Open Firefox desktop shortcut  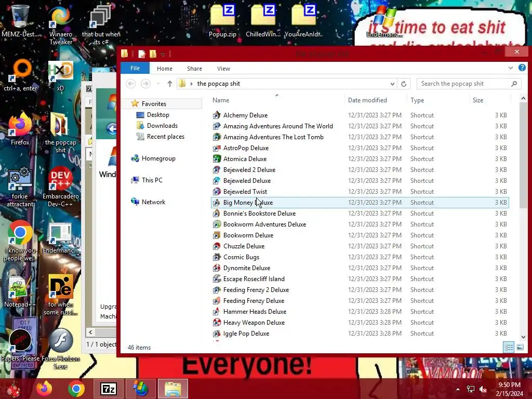tap(20, 129)
